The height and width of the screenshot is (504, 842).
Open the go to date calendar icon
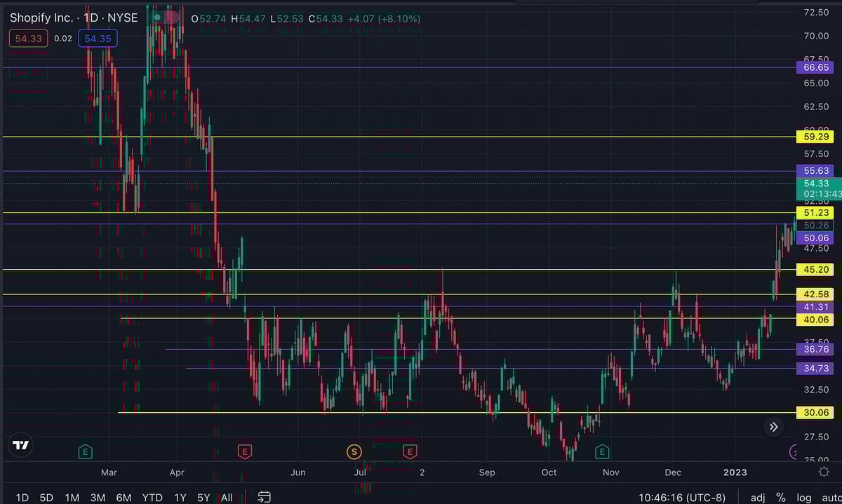265,497
